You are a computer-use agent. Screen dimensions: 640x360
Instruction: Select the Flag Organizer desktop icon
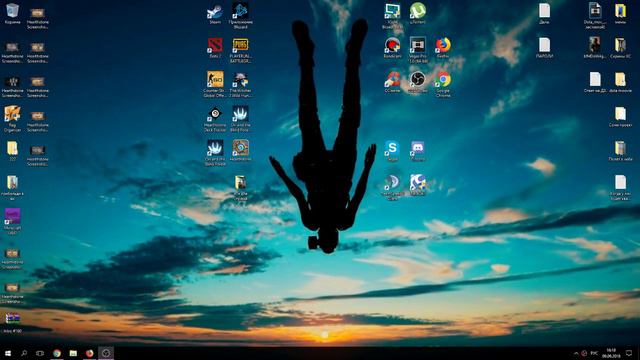click(12, 119)
